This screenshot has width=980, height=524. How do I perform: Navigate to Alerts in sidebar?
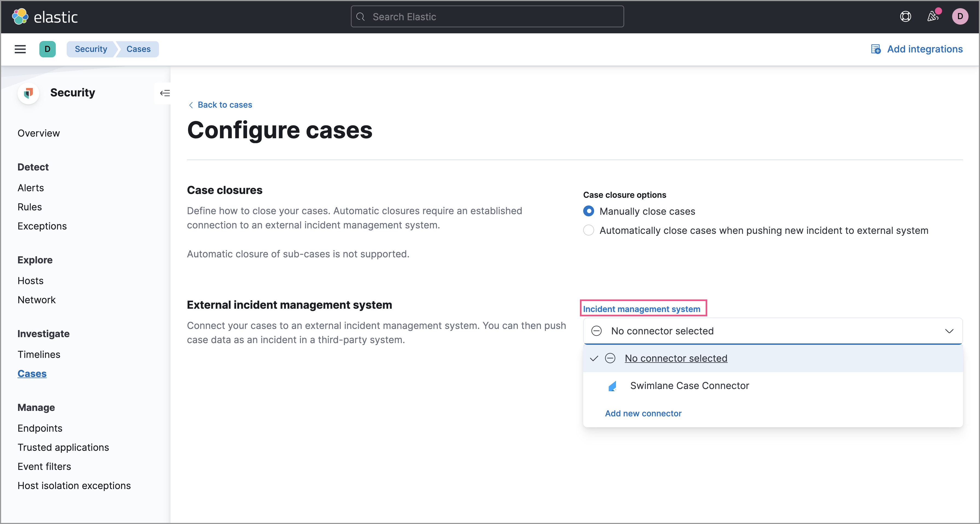(31, 188)
